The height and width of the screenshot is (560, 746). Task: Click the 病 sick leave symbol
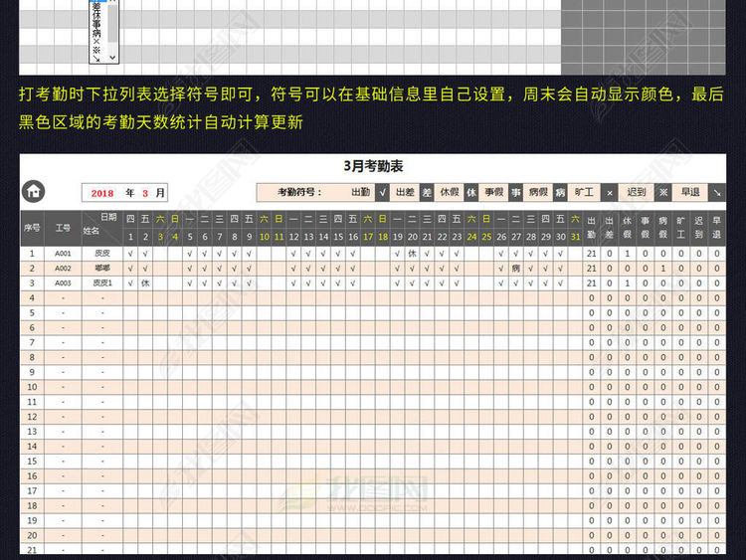(x=560, y=192)
